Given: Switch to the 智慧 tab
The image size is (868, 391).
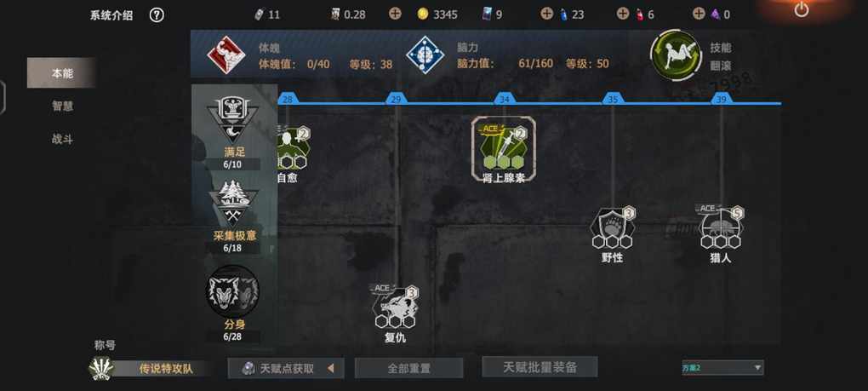Looking at the screenshot, I should (x=63, y=106).
